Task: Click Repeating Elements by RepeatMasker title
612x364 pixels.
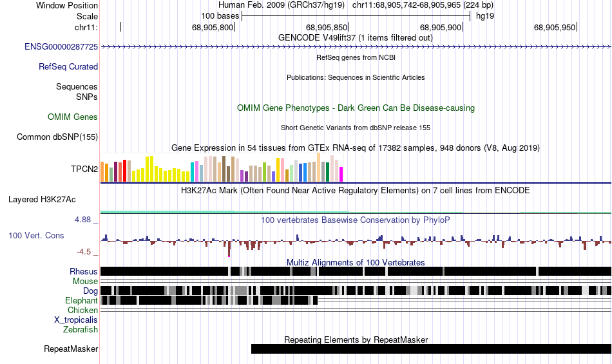Action: click(x=356, y=340)
